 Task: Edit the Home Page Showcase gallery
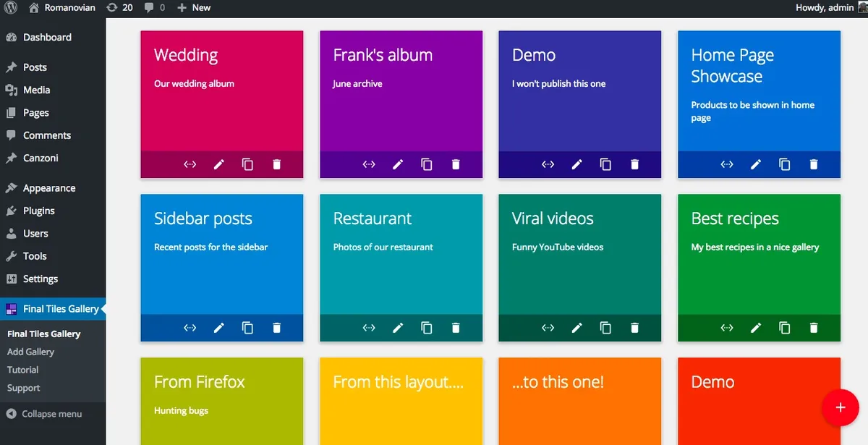pos(756,164)
